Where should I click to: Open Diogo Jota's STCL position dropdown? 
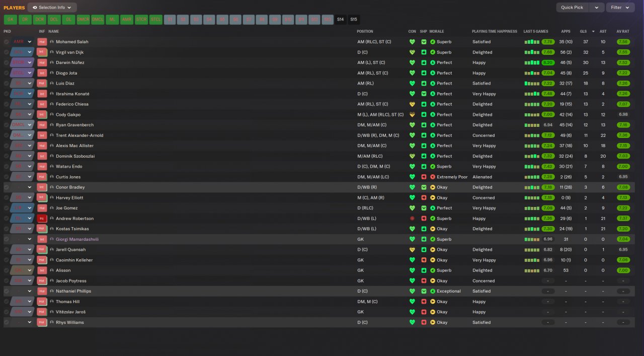click(x=22, y=73)
